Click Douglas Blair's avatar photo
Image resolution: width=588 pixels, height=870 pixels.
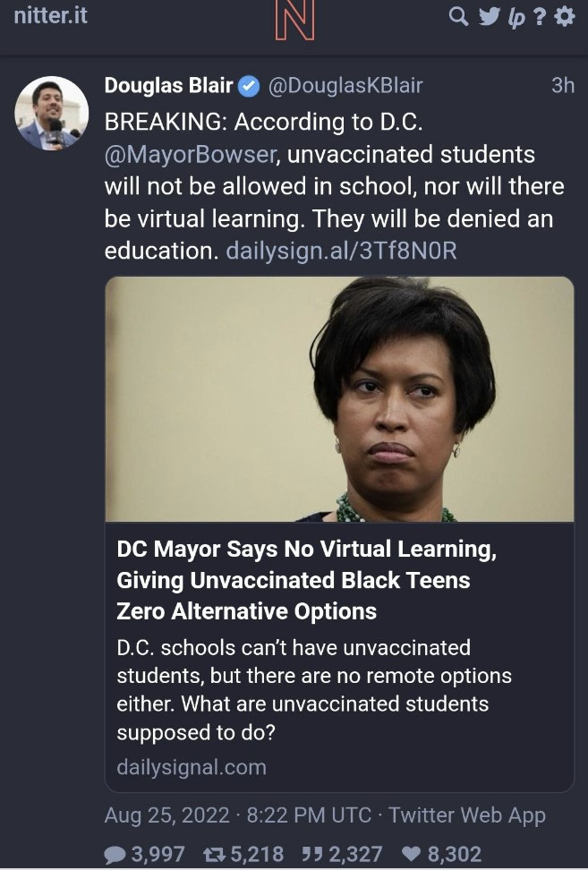click(51, 113)
